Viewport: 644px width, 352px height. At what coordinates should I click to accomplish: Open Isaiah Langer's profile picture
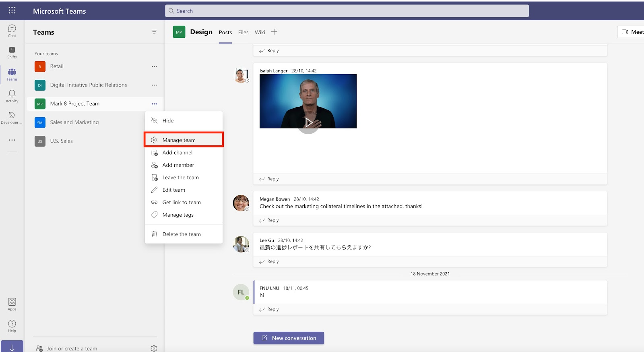241,75
